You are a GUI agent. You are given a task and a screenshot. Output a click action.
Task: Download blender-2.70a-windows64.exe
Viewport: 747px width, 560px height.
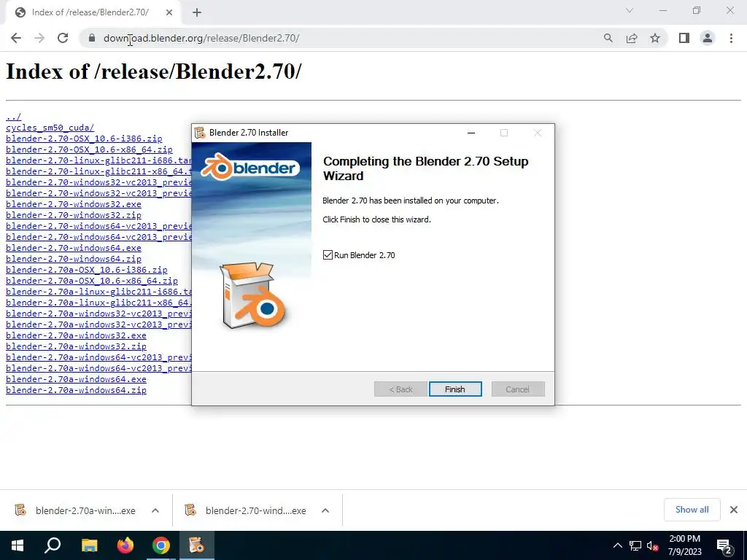click(x=76, y=379)
